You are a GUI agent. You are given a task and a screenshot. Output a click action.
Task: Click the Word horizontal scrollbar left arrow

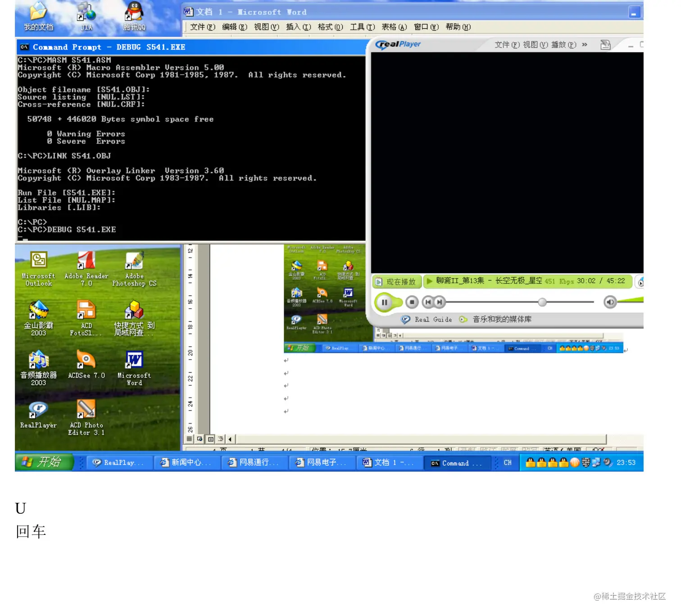point(230,439)
